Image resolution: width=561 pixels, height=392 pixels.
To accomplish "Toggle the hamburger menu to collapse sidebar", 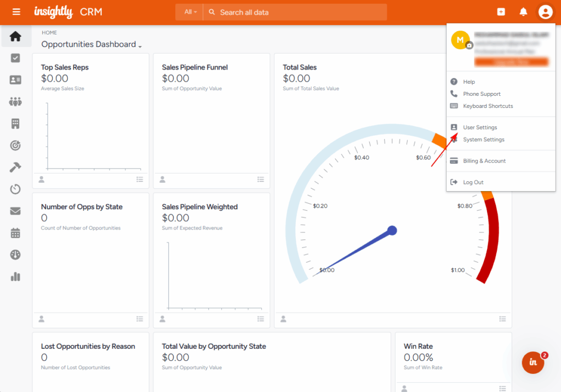I will click(16, 12).
